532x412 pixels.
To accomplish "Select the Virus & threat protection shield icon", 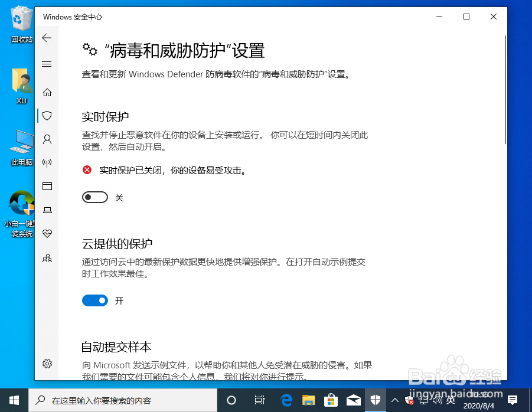I will pyautogui.click(x=47, y=116).
